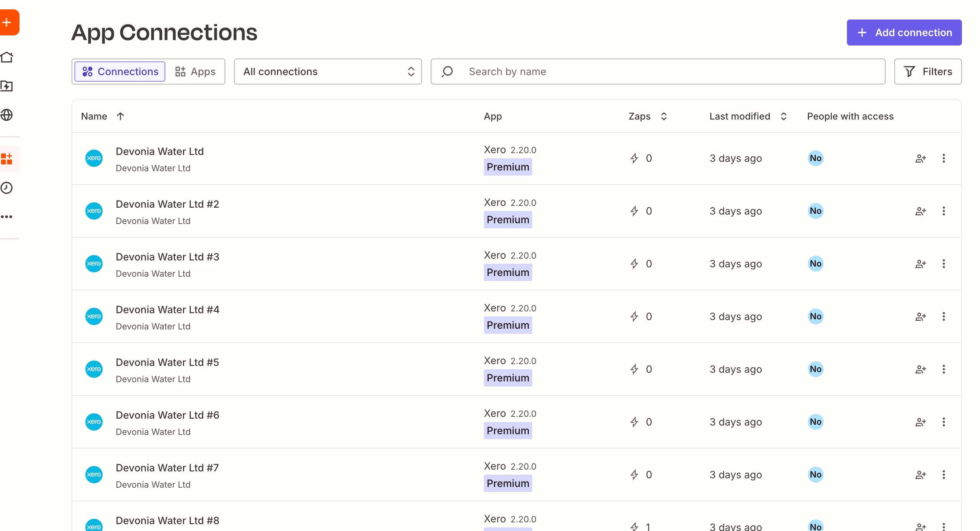Image resolution: width=980 pixels, height=531 pixels.
Task: Click share icon for Devonia Water Ltd #2
Action: (x=920, y=211)
